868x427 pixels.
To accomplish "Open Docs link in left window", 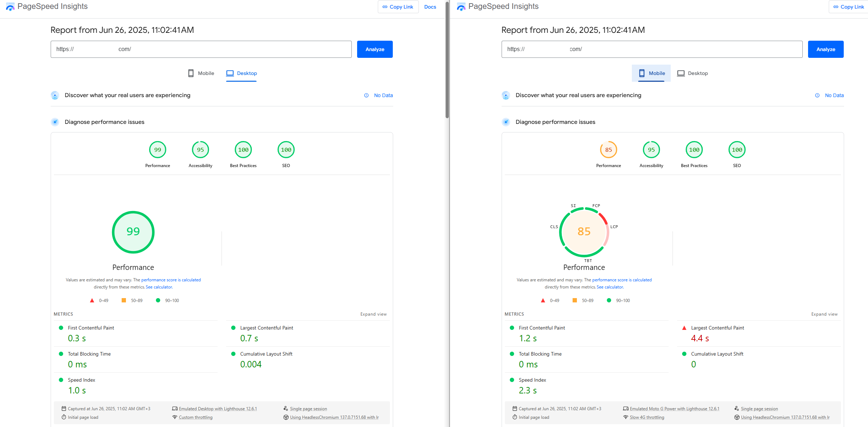I will [x=430, y=7].
